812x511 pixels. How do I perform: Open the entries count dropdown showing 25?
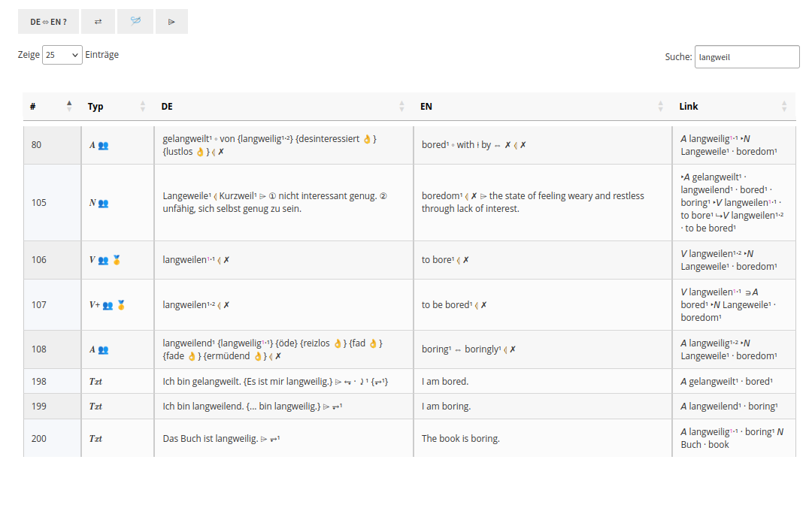[x=62, y=55]
